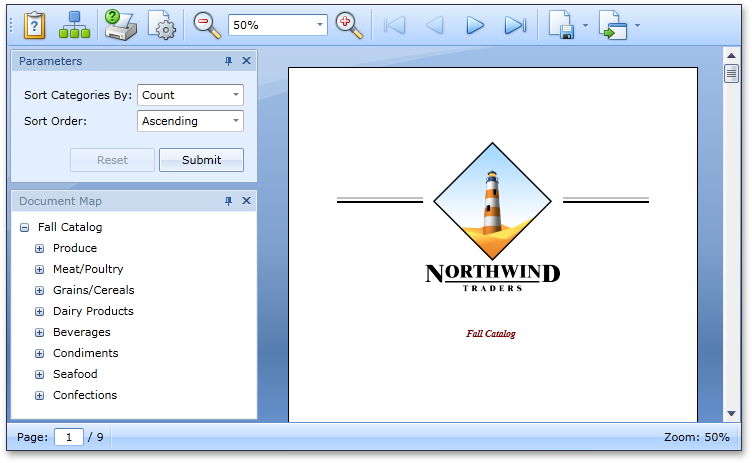Click the Zoom: 50% status text
The image size is (752, 463).
click(x=696, y=437)
